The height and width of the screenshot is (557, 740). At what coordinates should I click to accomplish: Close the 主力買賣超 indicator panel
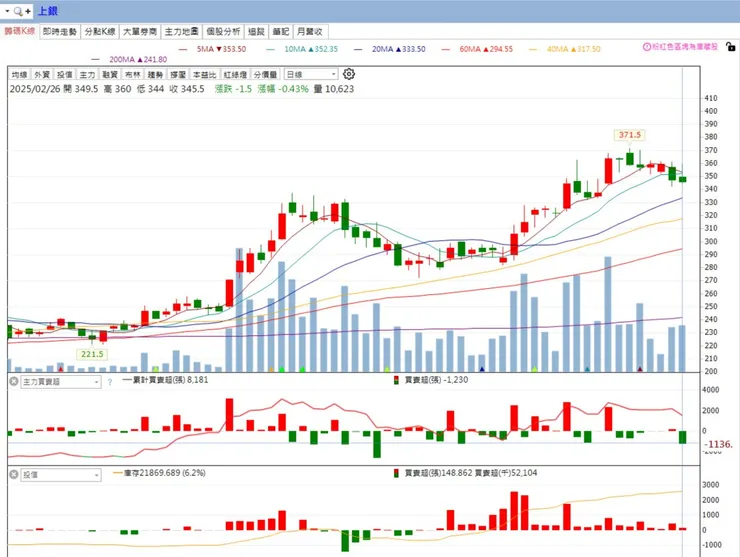[x=14, y=381]
